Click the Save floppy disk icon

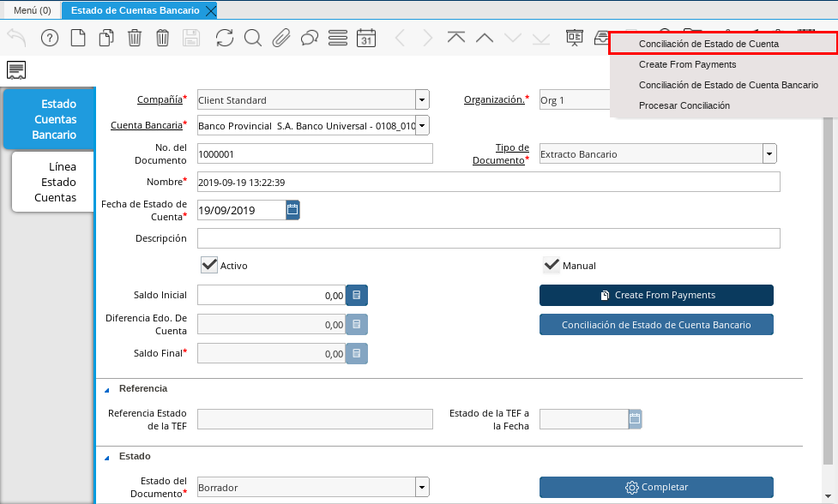pyautogui.click(x=190, y=38)
